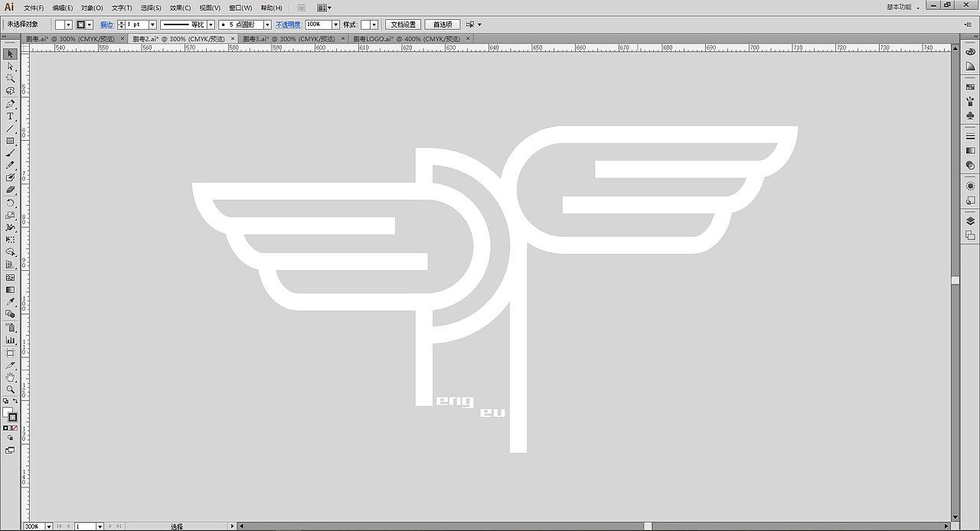Select the Mesh tool
The width and height of the screenshot is (980, 531).
click(x=10, y=277)
